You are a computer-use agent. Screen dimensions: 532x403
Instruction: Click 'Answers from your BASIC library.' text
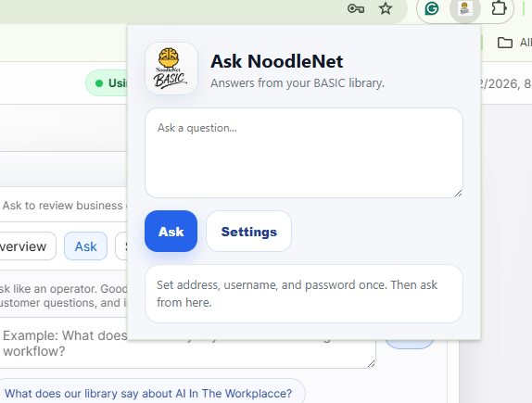(298, 82)
